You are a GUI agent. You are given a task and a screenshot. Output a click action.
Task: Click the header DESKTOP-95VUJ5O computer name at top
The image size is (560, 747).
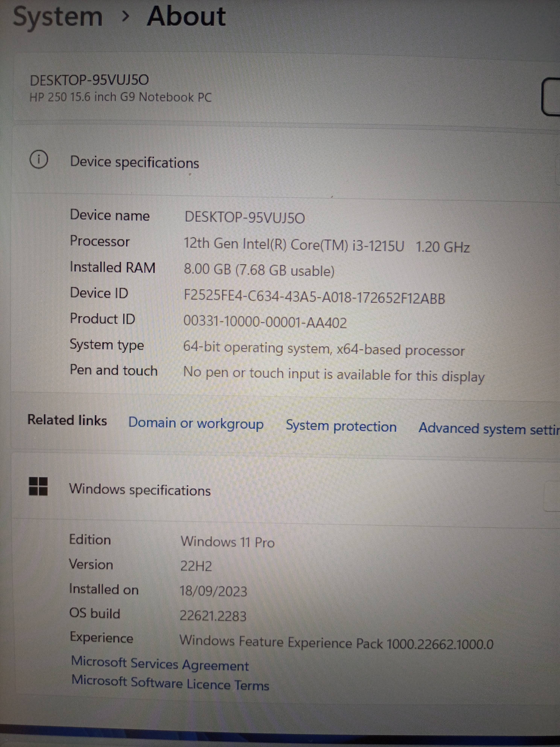89,80
